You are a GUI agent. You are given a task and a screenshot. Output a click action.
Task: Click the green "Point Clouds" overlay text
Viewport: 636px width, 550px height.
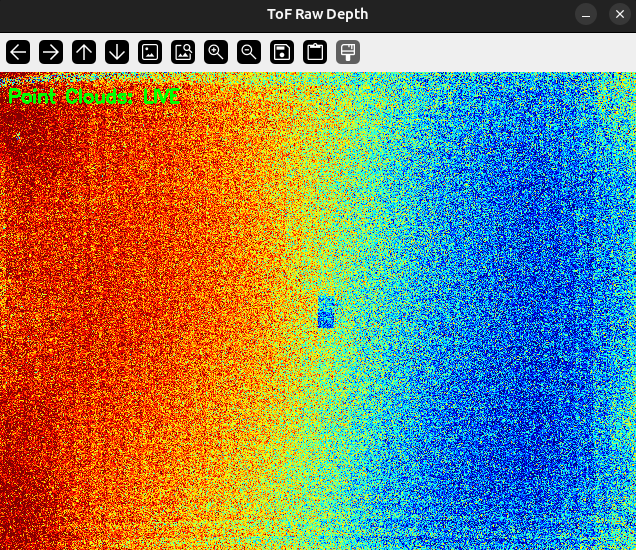click(94, 97)
